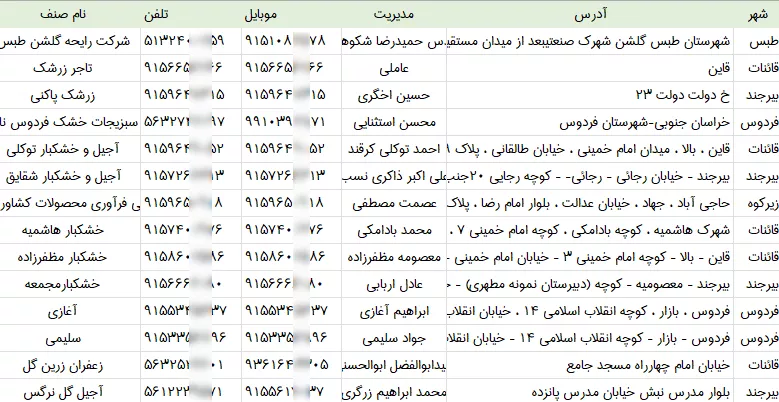
Task: Select business name "زعفران زرین گل"
Action: tap(63, 366)
